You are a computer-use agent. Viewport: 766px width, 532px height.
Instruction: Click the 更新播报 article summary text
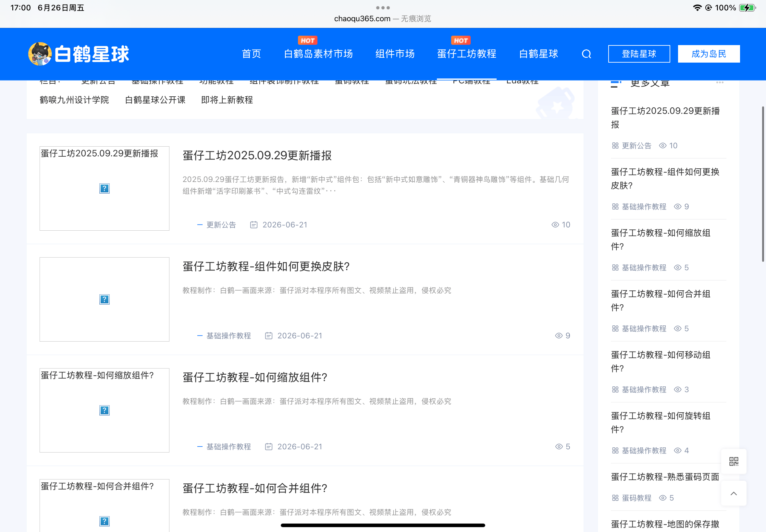376,185
